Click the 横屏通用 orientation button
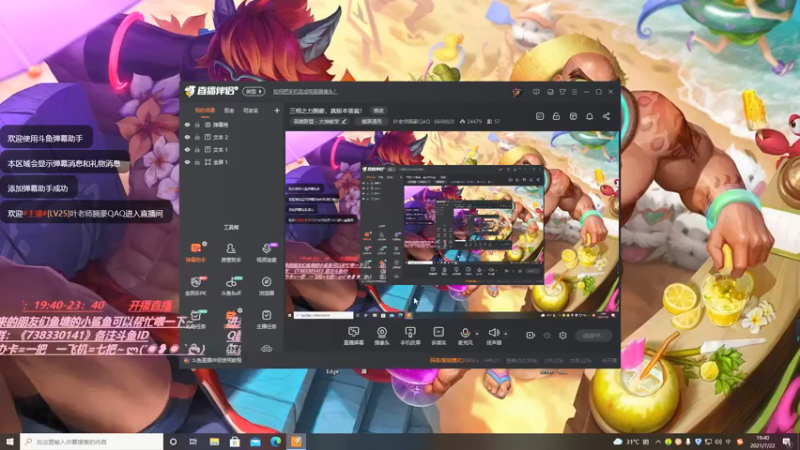 371,121
